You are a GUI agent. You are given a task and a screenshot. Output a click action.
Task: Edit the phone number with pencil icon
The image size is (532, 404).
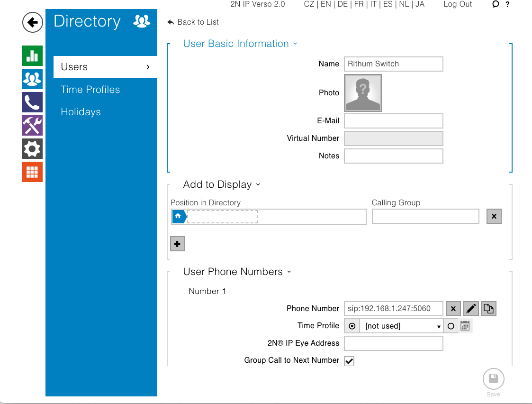(471, 309)
